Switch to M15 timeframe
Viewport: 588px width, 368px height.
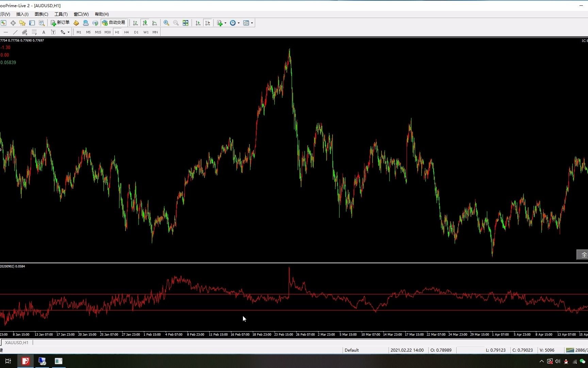pyautogui.click(x=98, y=32)
